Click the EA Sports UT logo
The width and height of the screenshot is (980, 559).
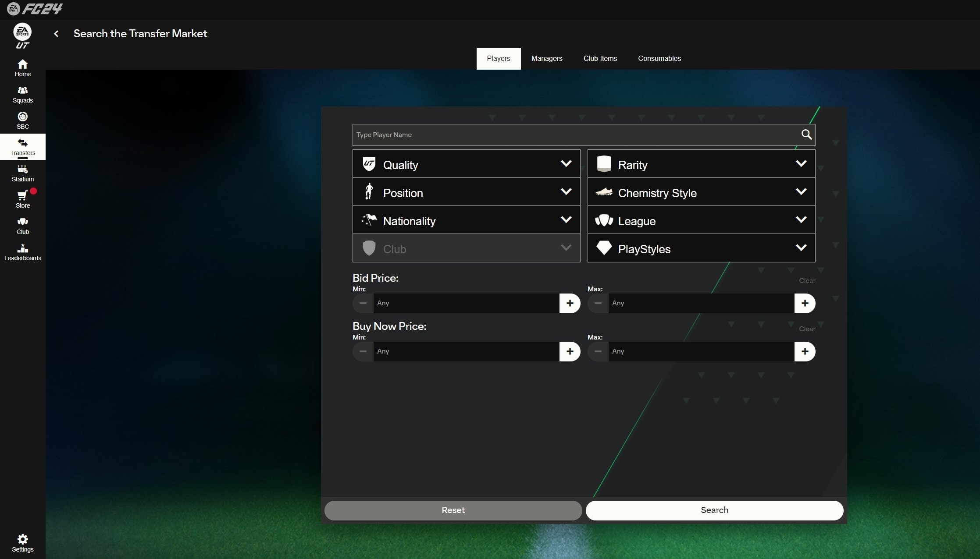point(22,35)
